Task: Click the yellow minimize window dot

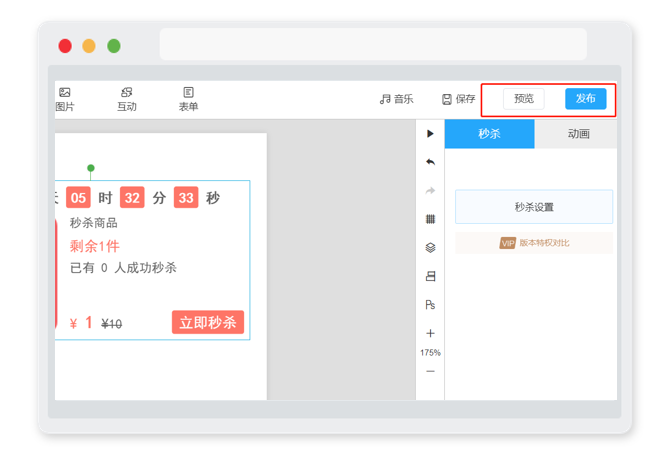Action: point(89,46)
